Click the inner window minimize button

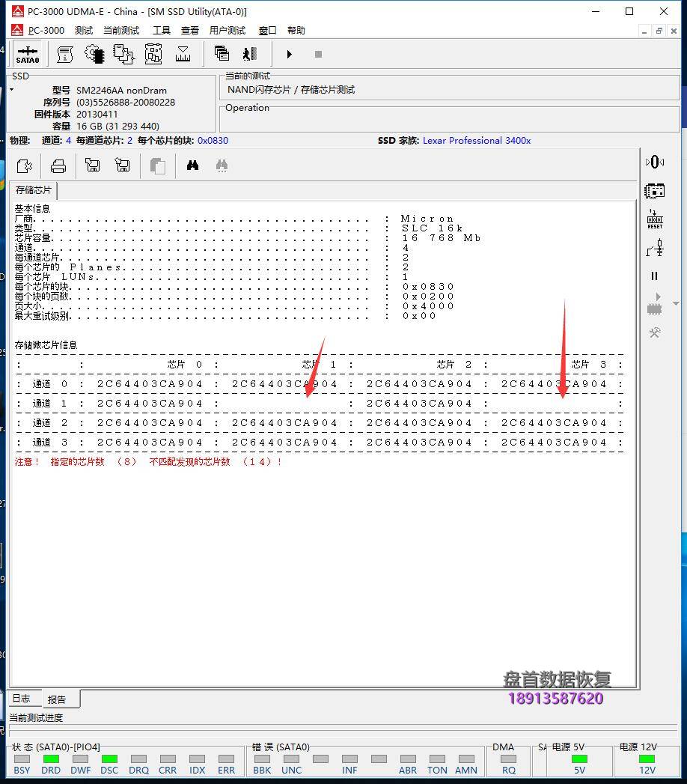pos(644,31)
